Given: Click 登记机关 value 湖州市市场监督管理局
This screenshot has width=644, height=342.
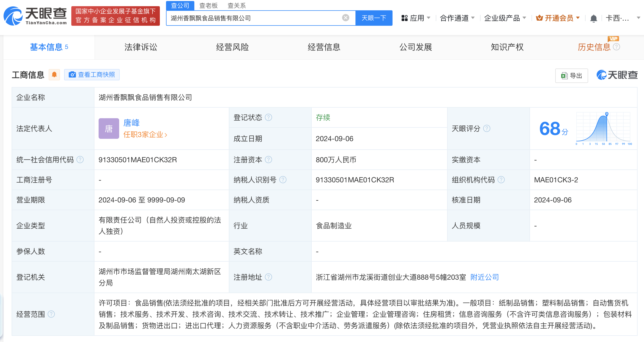Looking at the screenshot, I should click(160, 277).
